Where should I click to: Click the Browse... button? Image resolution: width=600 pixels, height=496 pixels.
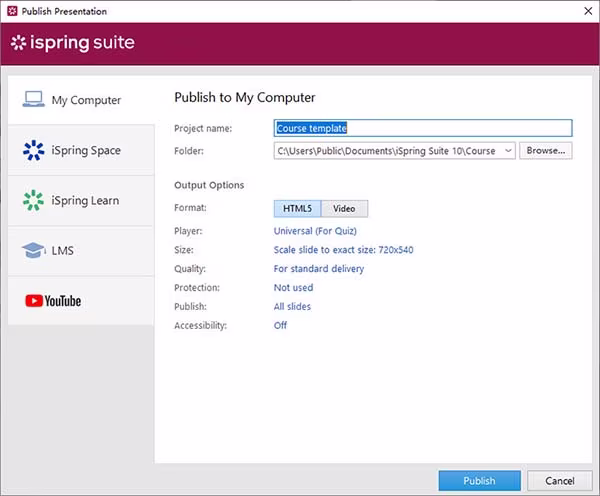(546, 151)
